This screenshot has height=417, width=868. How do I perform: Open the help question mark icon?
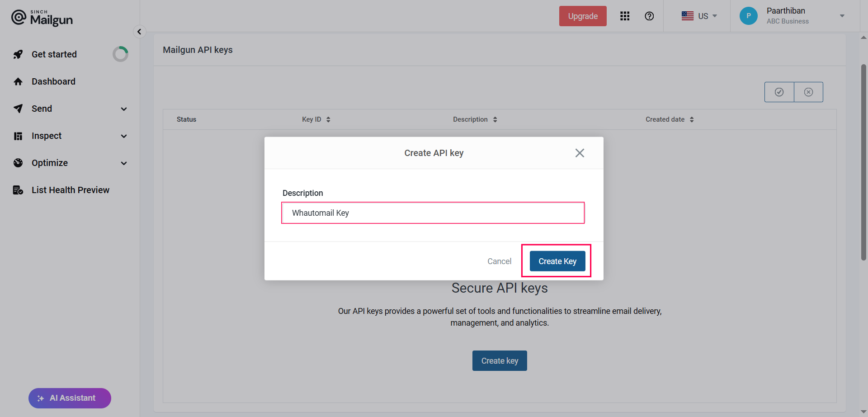pos(649,16)
